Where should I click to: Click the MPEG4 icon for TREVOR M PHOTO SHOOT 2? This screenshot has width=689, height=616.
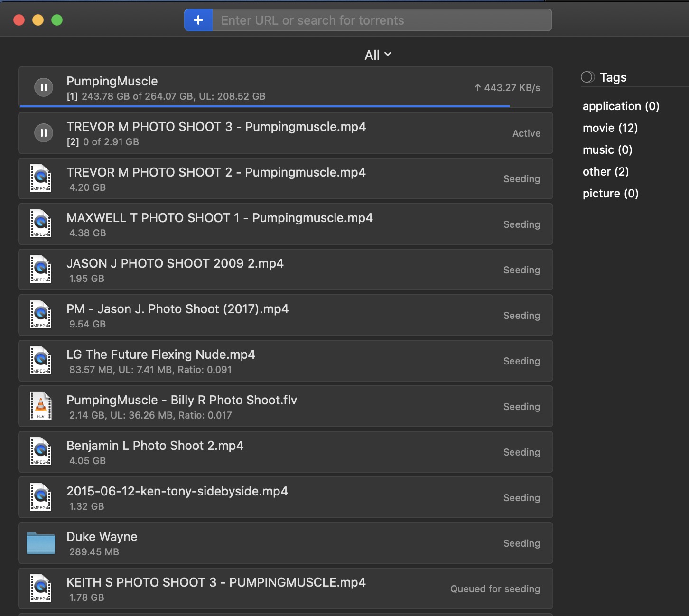(41, 178)
